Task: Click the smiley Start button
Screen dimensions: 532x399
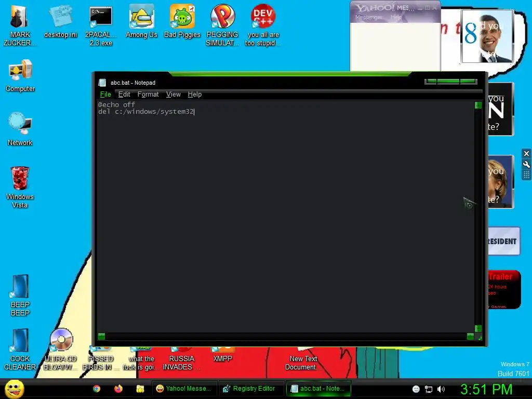Action: coord(14,389)
